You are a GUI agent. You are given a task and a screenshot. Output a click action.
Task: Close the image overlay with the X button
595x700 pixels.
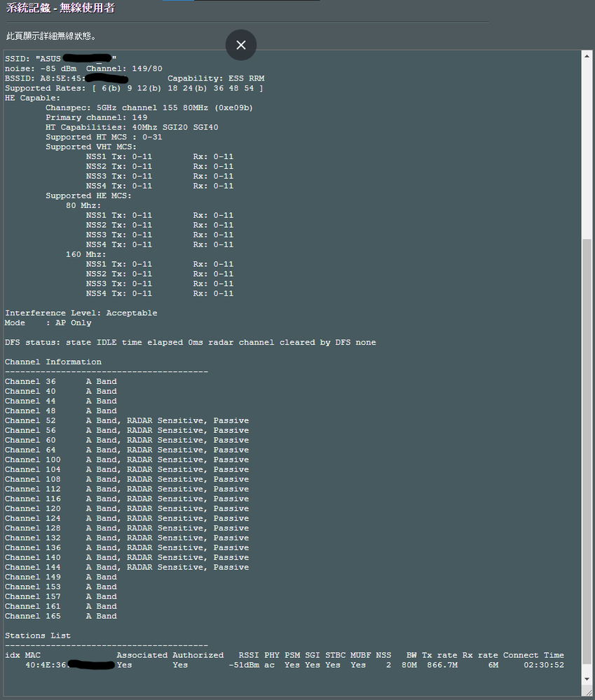click(x=241, y=45)
